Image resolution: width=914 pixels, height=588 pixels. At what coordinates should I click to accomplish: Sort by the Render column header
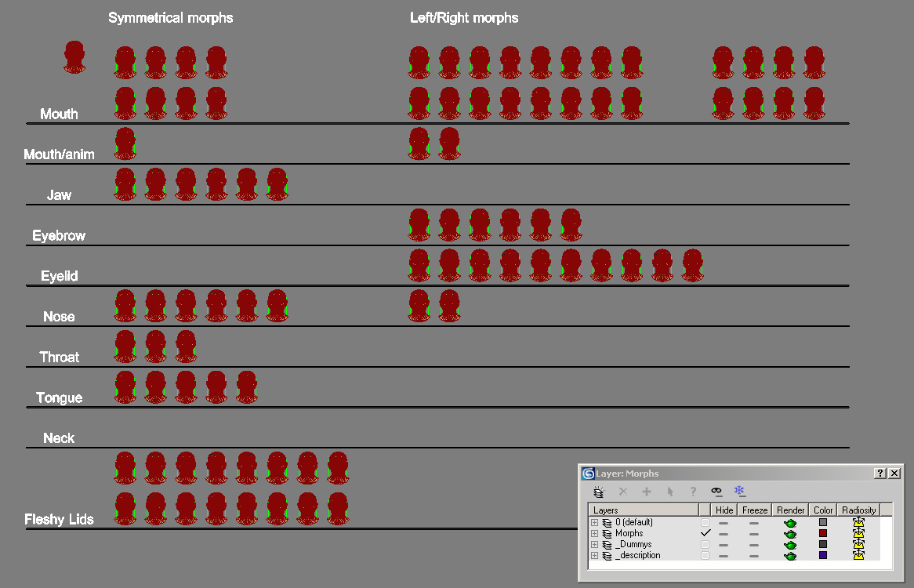(790, 510)
